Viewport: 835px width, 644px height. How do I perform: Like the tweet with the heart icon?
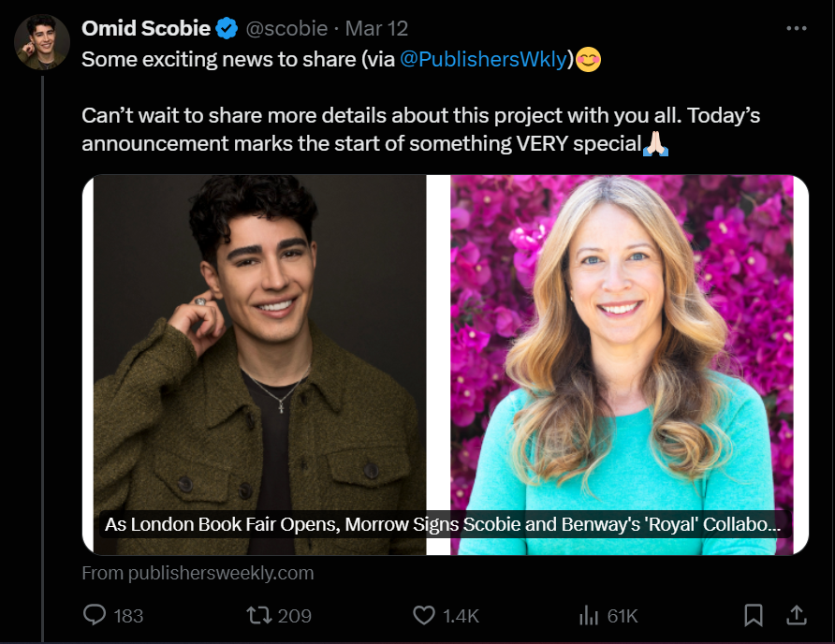pos(424,615)
